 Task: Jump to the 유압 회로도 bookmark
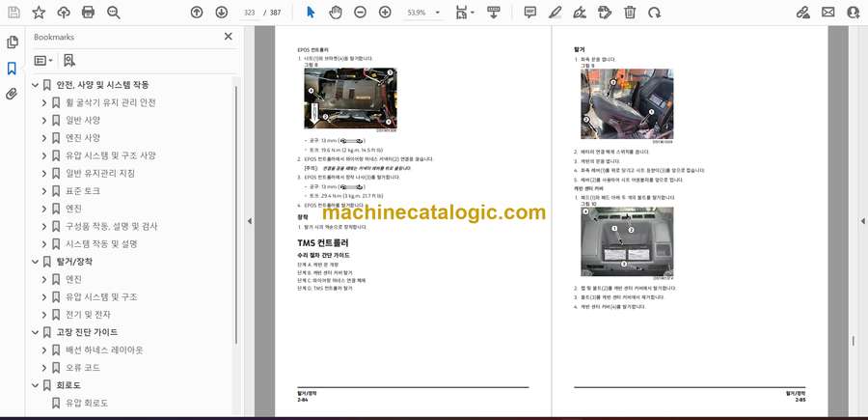point(86,403)
